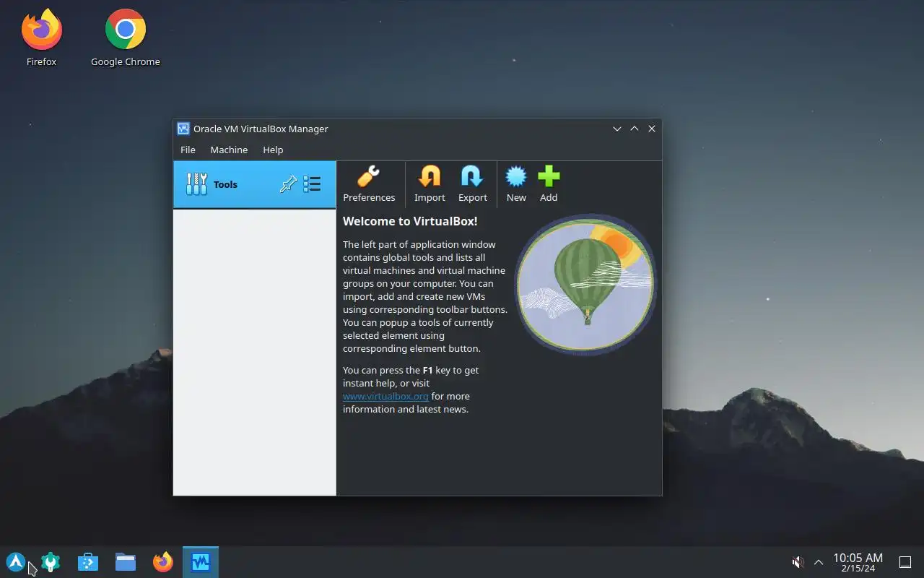Open the Google Chrome desktop shortcut
This screenshot has height=578, width=924.
[126, 38]
